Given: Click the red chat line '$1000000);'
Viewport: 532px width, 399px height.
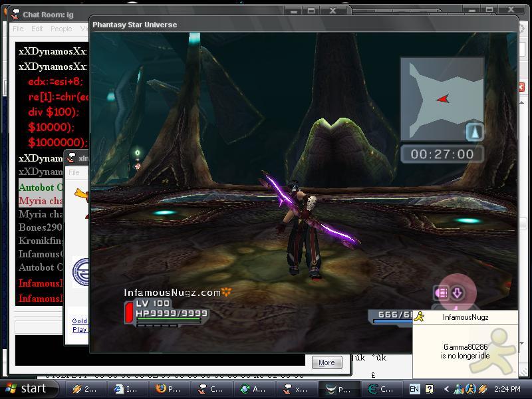Looking at the screenshot, I should pos(58,142).
